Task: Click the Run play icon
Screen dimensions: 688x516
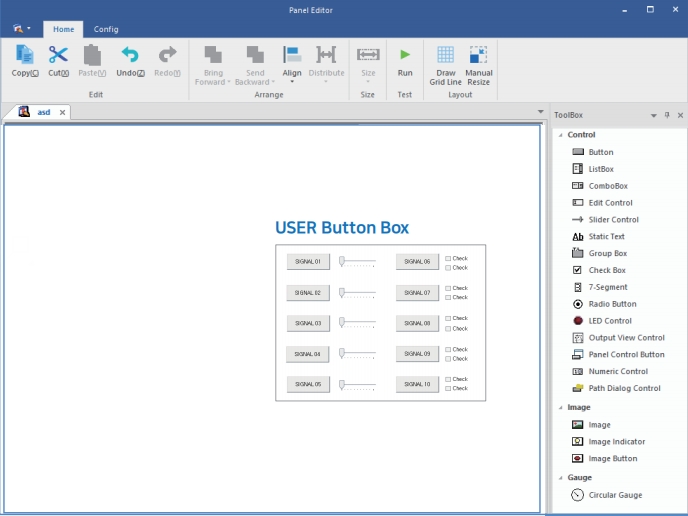Action: [x=405, y=55]
